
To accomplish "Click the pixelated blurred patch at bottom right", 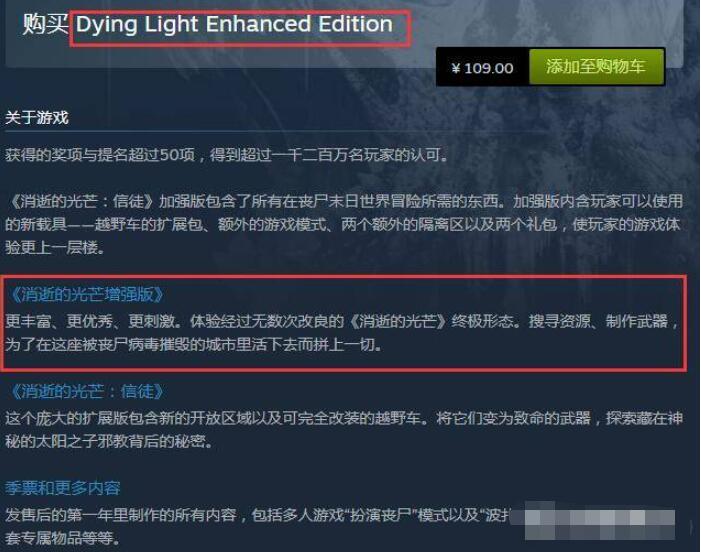I will point(593,521).
